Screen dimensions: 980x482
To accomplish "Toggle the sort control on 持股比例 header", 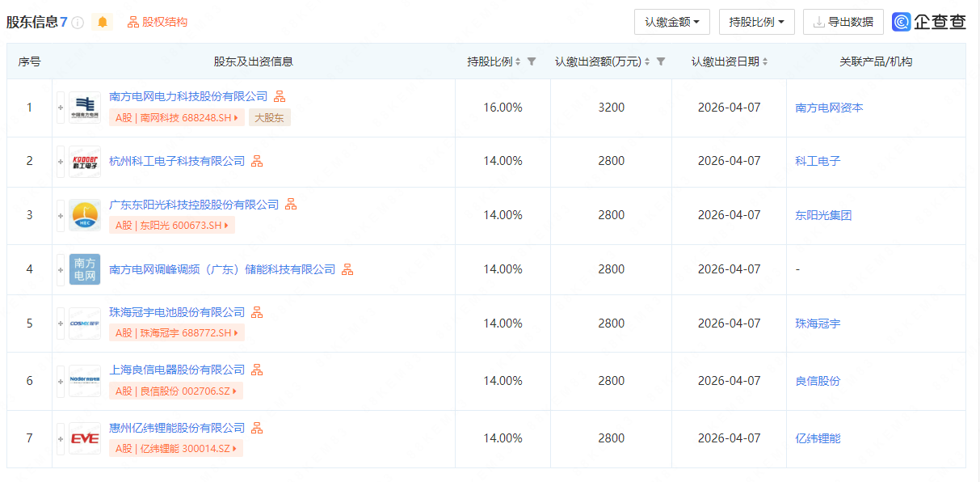I will (518, 61).
